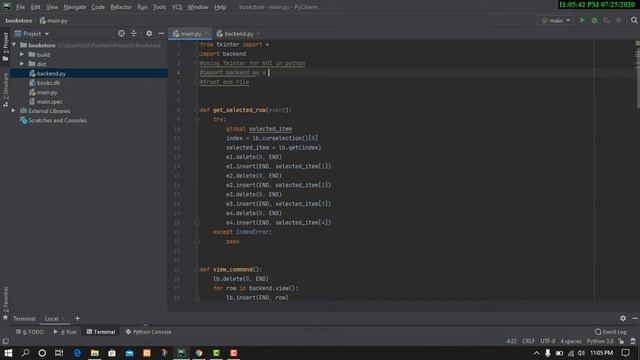Toggle tool window quick-access icon at bottom-left corner
The width and height of the screenshot is (640, 360).
pyautogui.click(x=5, y=341)
